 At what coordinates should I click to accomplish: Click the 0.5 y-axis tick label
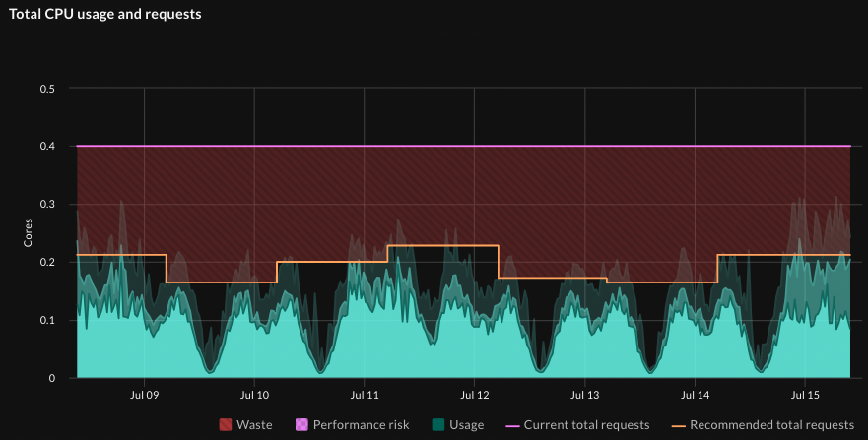(x=46, y=90)
